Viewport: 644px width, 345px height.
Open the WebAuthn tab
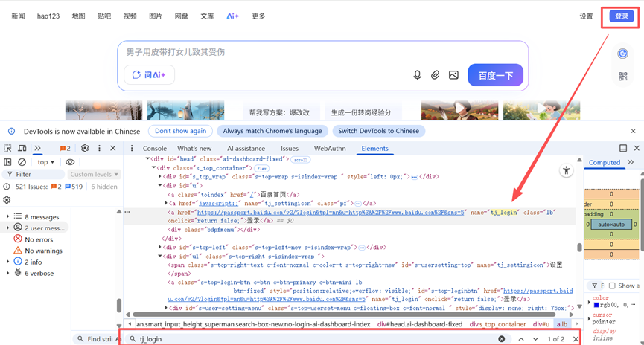tap(330, 149)
